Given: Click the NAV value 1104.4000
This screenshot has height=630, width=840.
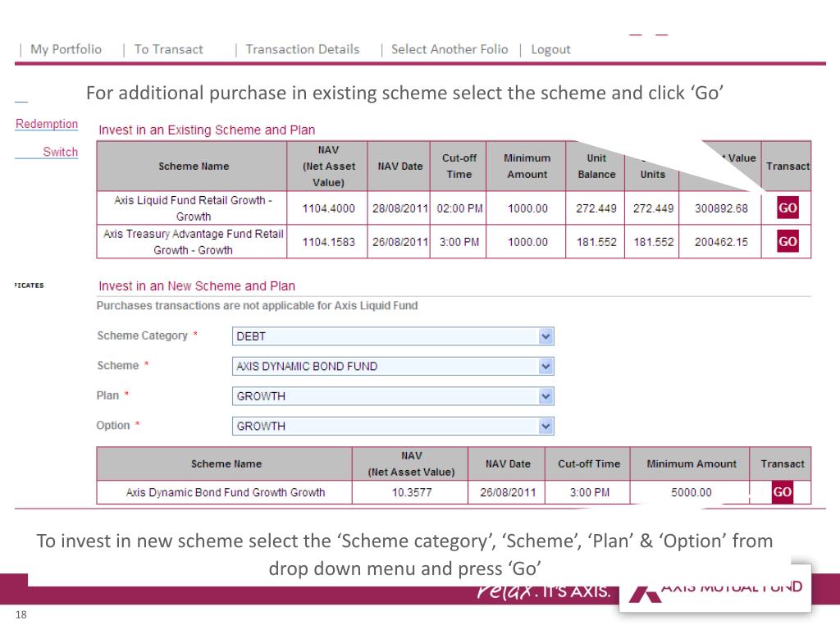Looking at the screenshot, I should 328,208.
